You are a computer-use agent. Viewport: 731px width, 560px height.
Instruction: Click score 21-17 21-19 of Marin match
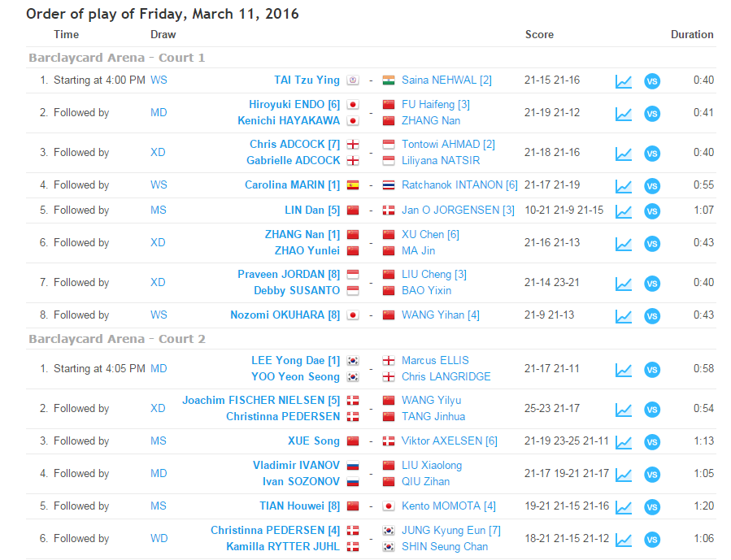(x=552, y=185)
